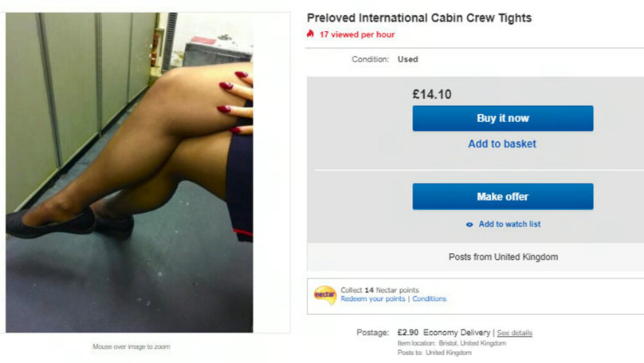Click the £2.90 Economy Delivery postage text

pyautogui.click(x=444, y=332)
